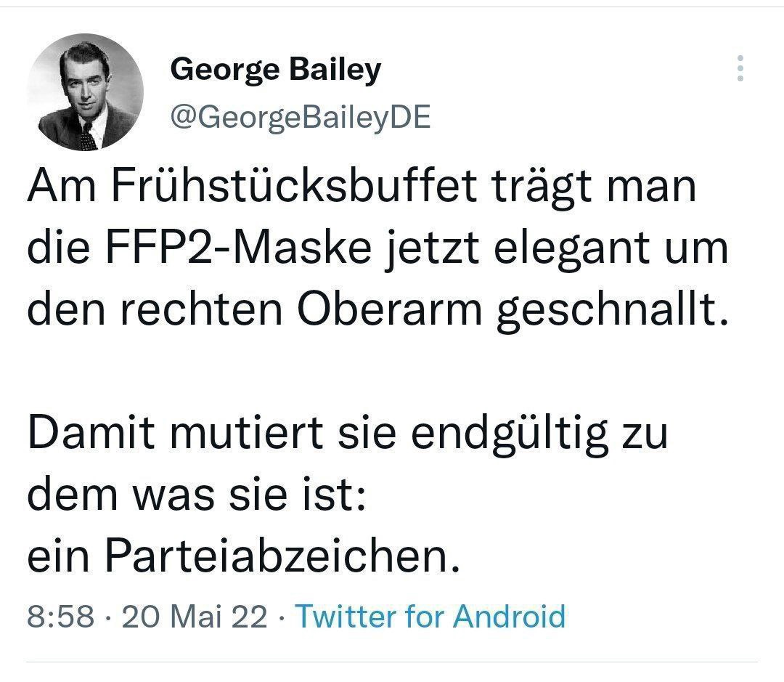Viewport: 784px width, 682px height.
Task: Click the @GeorgeBaileyDE handle
Action: [300, 116]
